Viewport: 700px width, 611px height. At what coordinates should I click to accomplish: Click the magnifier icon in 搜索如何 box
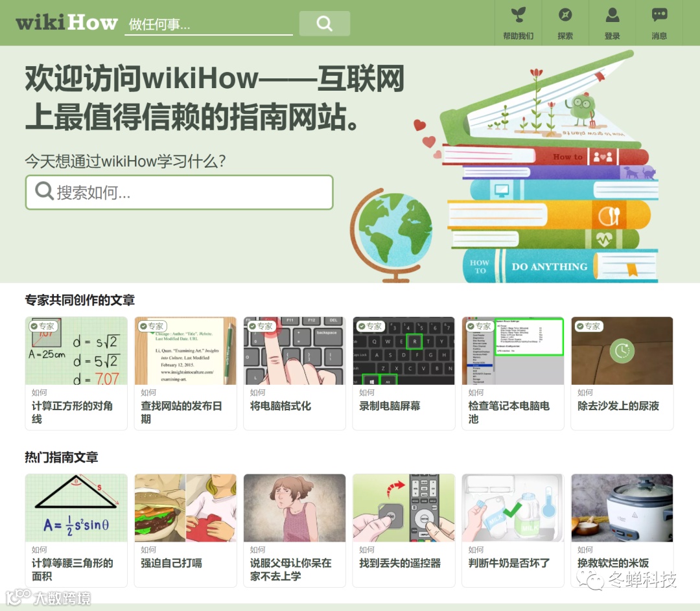[x=44, y=191]
